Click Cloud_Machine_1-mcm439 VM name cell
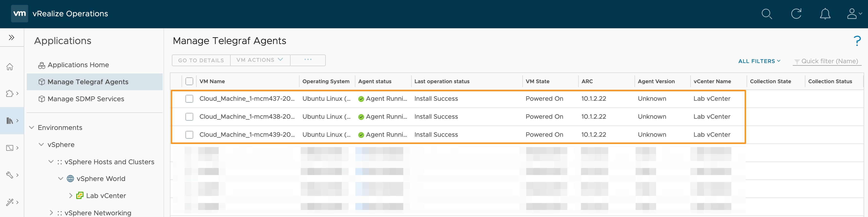The width and height of the screenshot is (868, 217). pyautogui.click(x=247, y=134)
